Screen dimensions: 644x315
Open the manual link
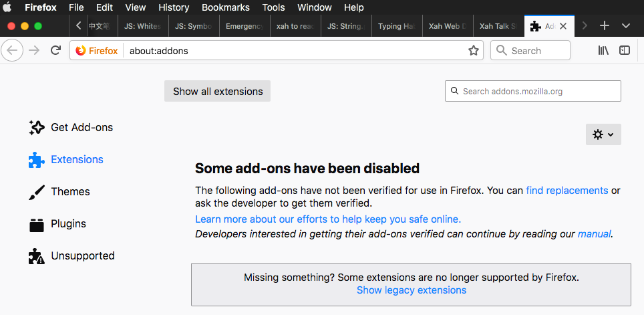point(595,234)
